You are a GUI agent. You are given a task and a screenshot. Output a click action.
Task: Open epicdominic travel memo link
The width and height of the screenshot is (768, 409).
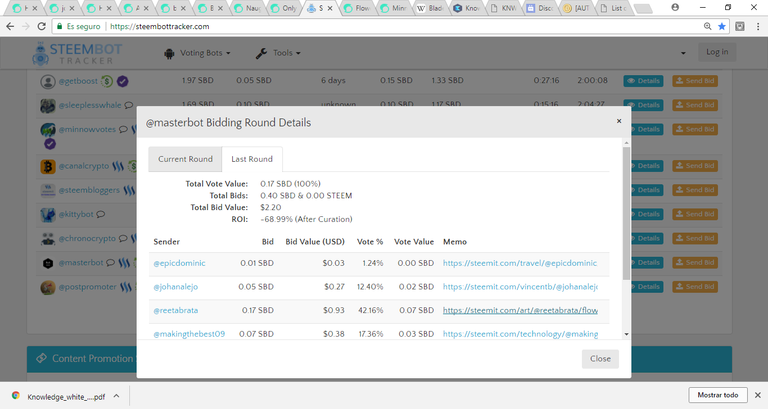point(520,263)
